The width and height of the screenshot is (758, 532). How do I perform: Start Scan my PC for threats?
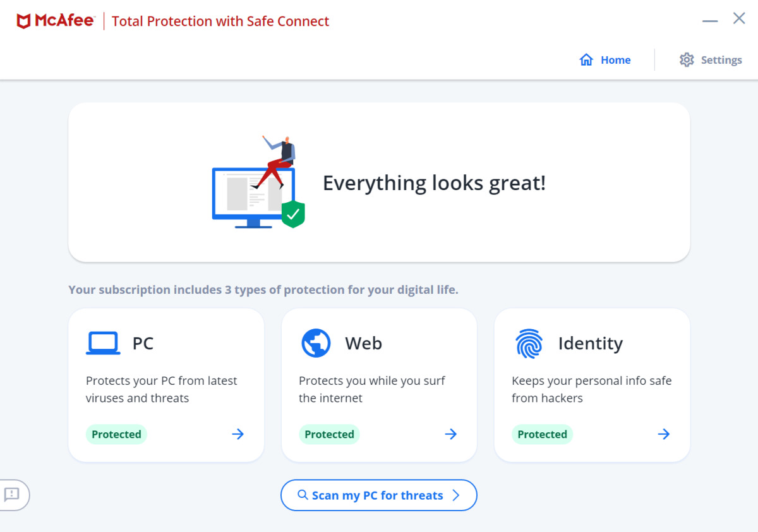coord(378,495)
